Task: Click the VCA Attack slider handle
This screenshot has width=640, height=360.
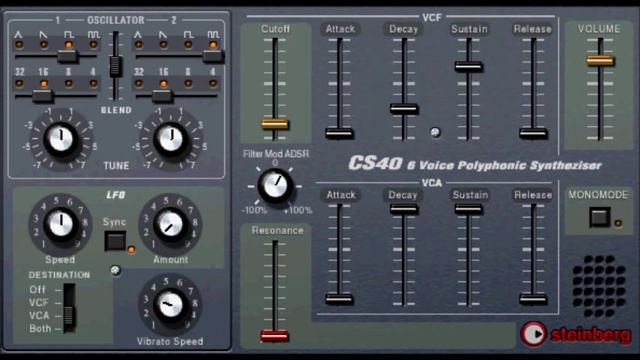Action: pos(339,299)
